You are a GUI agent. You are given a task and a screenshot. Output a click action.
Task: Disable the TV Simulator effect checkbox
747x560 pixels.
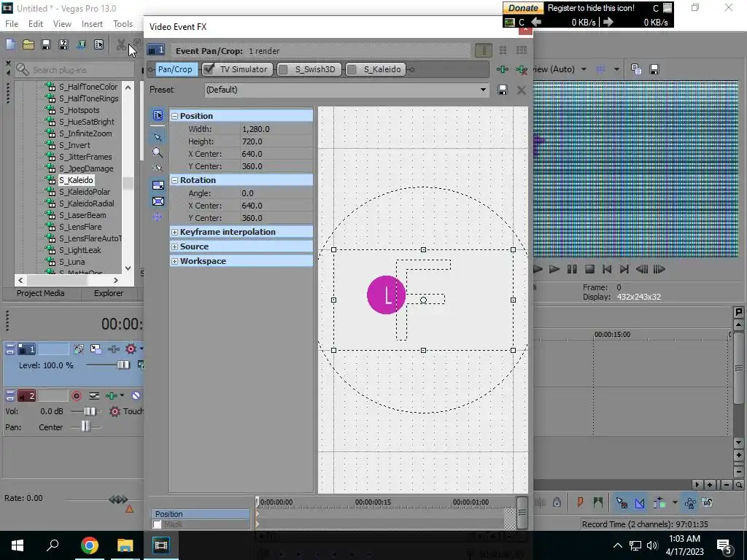(x=208, y=69)
